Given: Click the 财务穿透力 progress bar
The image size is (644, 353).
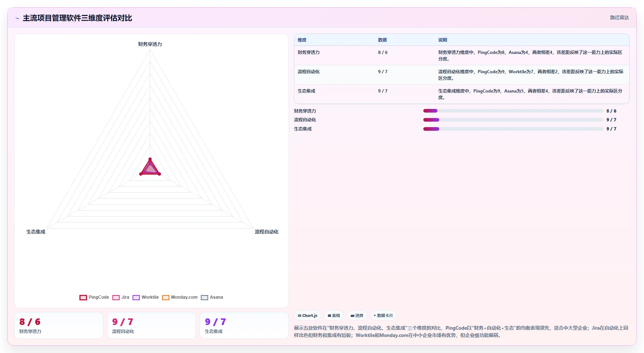Looking at the screenshot, I should [x=513, y=111].
